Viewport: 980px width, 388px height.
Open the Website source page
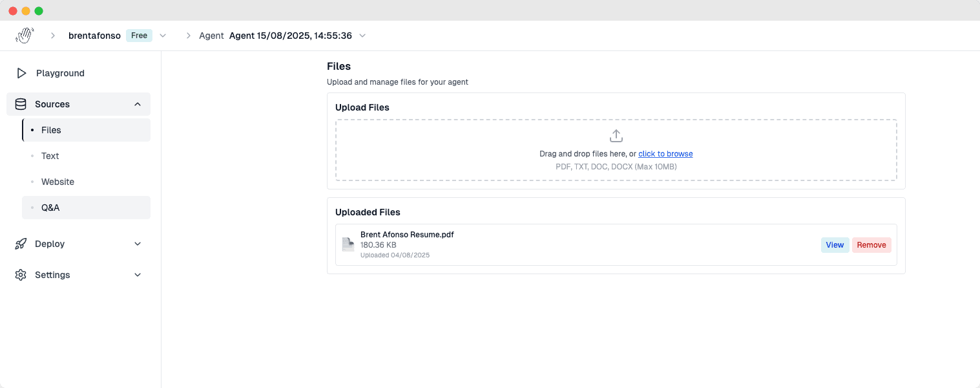57,182
